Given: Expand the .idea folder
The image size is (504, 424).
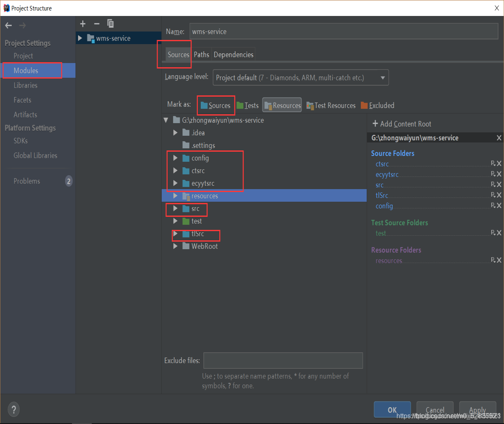Looking at the screenshot, I should coord(176,133).
